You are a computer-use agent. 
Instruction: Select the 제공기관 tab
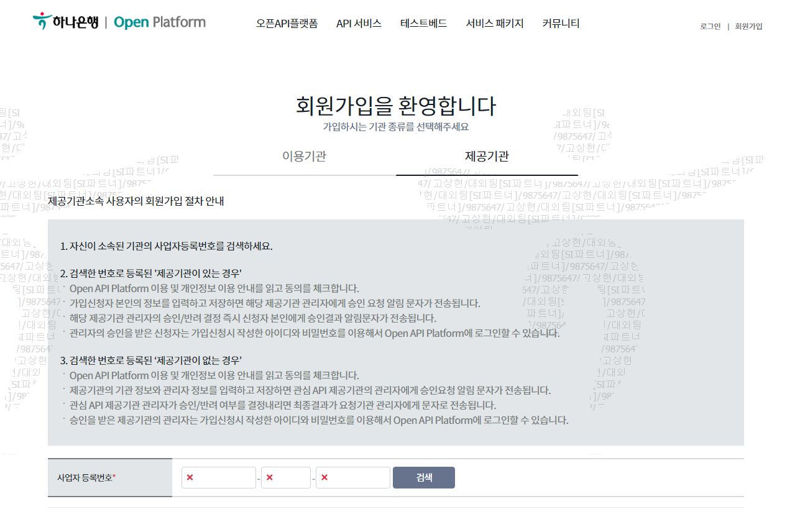point(487,157)
